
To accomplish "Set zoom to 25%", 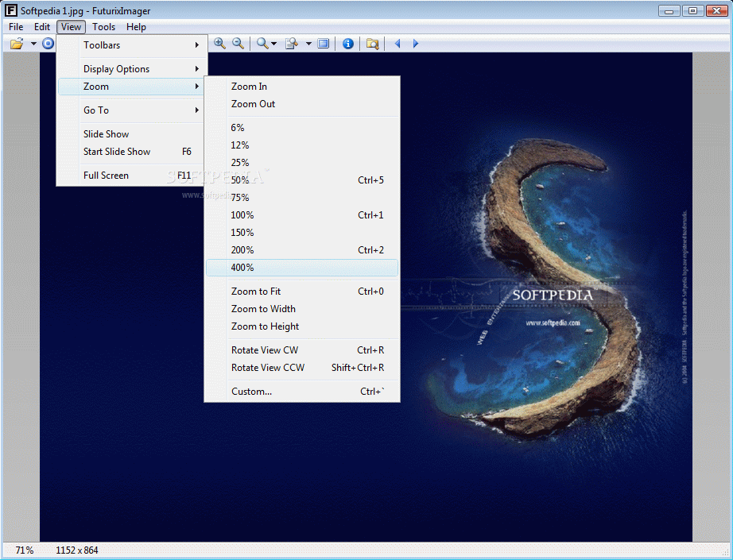I will tap(302, 163).
